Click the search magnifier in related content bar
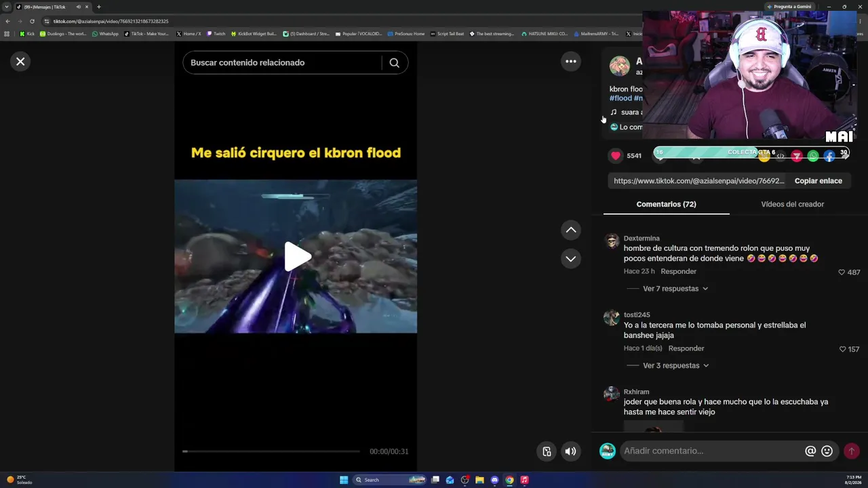Screen dimensions: 868x488 (x=394, y=62)
